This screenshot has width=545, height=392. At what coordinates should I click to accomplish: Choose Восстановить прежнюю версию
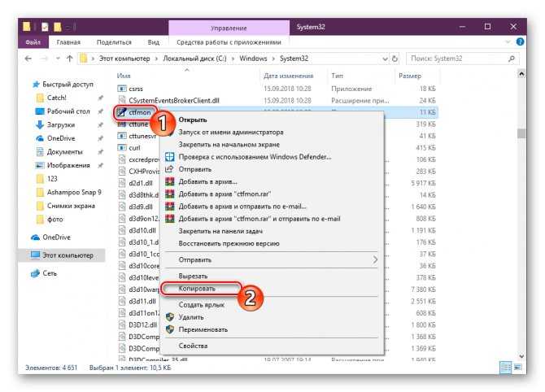[x=229, y=244]
